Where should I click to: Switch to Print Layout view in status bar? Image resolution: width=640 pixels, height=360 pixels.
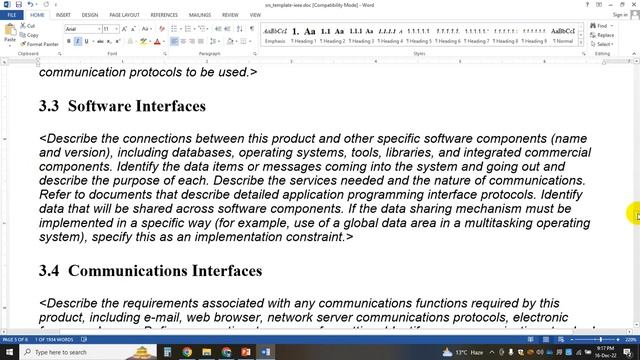[x=546, y=340]
